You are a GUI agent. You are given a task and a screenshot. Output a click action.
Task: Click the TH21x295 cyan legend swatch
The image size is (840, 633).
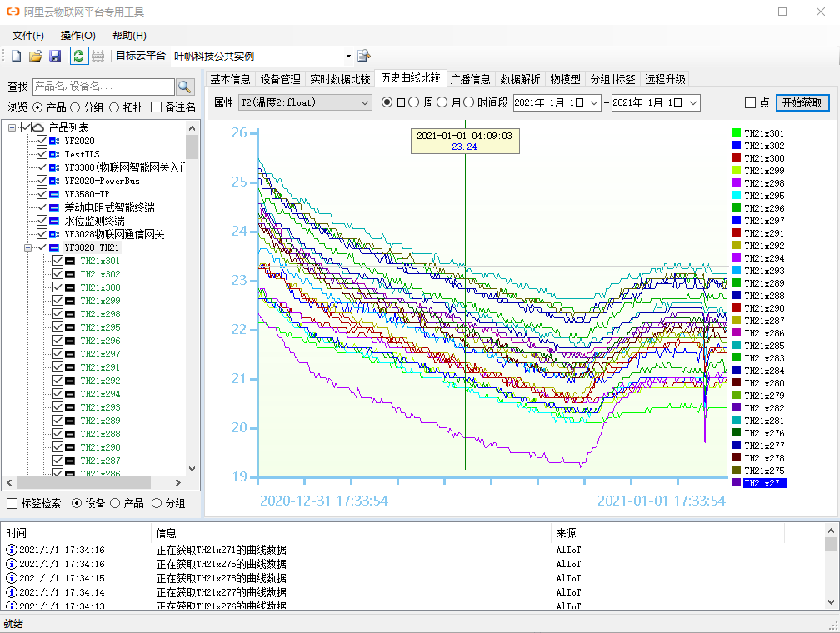click(737, 196)
